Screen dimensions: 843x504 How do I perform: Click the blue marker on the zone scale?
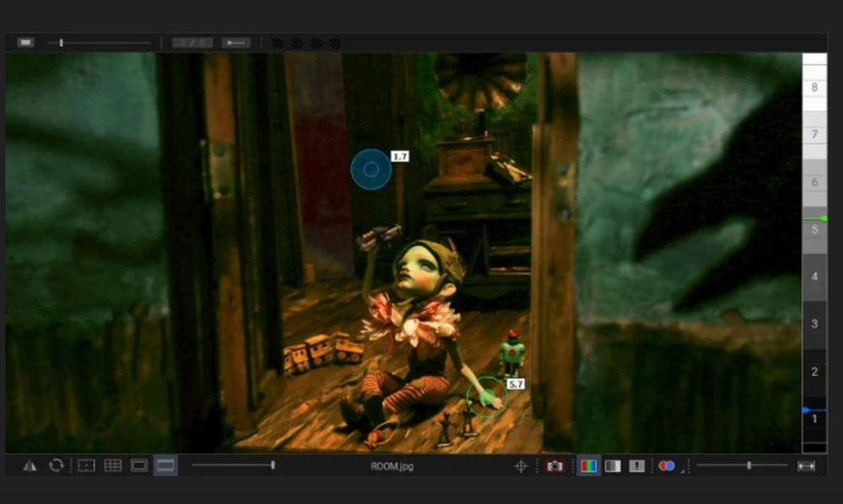[807, 410]
